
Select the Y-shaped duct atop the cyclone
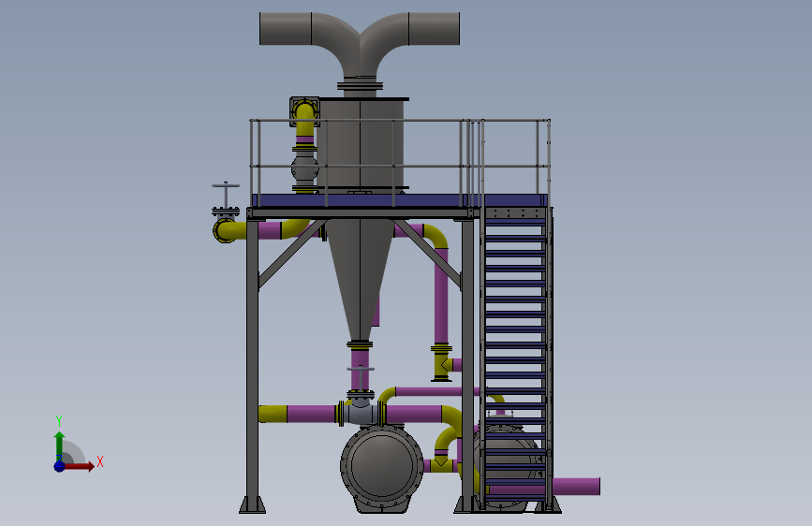(360, 44)
